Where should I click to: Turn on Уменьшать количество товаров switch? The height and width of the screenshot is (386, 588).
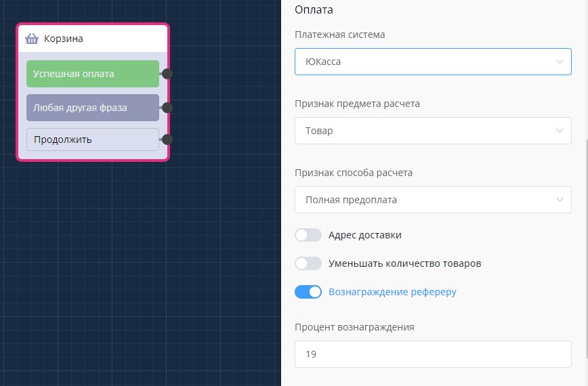[308, 263]
